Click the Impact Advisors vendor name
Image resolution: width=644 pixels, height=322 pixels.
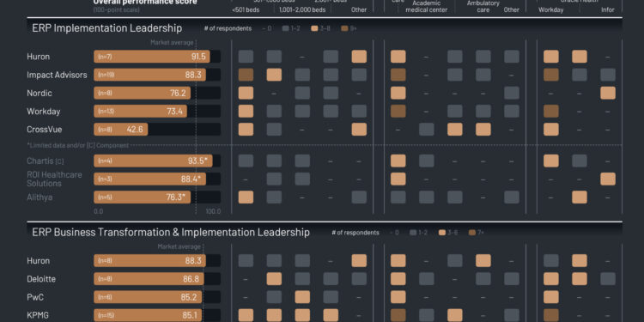(57, 75)
